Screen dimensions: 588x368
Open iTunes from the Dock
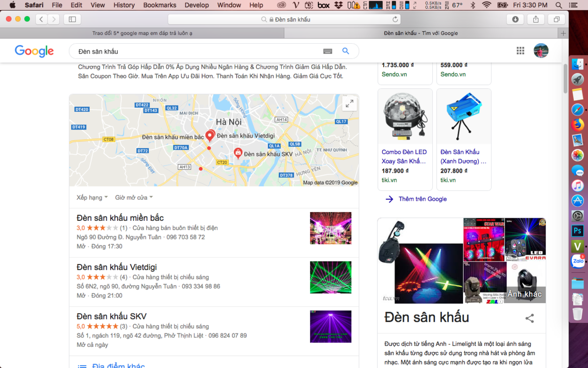(x=578, y=185)
